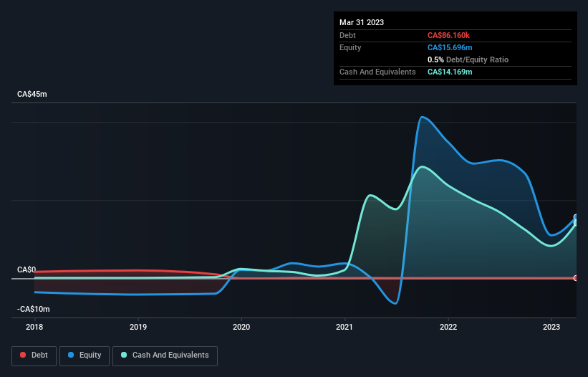Click the 2018 x-axis label
This screenshot has width=588, height=377.
coord(34,327)
